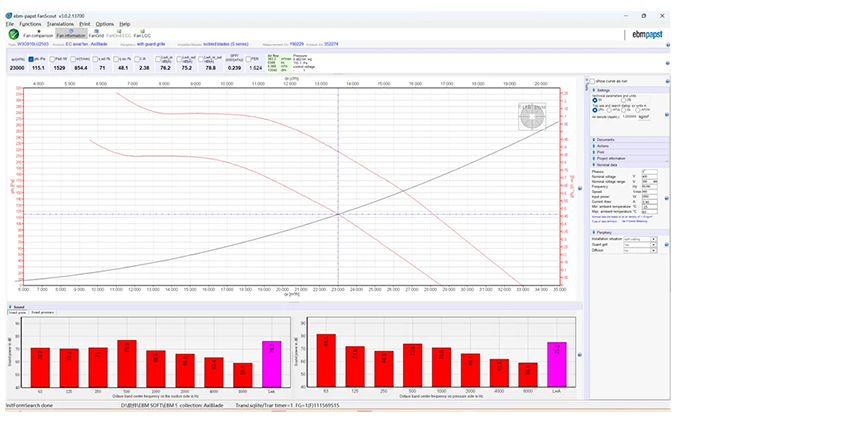Open the Translations menu
This screenshot has height=423, width=860.
pyautogui.click(x=60, y=24)
